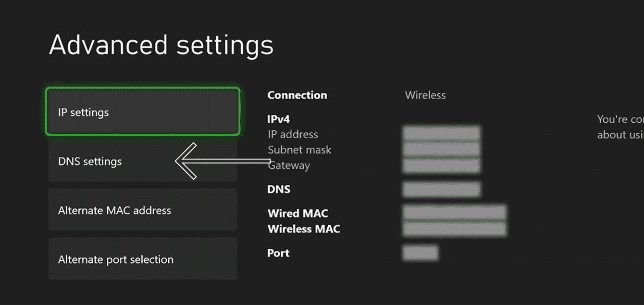644x305 pixels.
Task: Click the Wireless connection value
Action: click(x=425, y=95)
